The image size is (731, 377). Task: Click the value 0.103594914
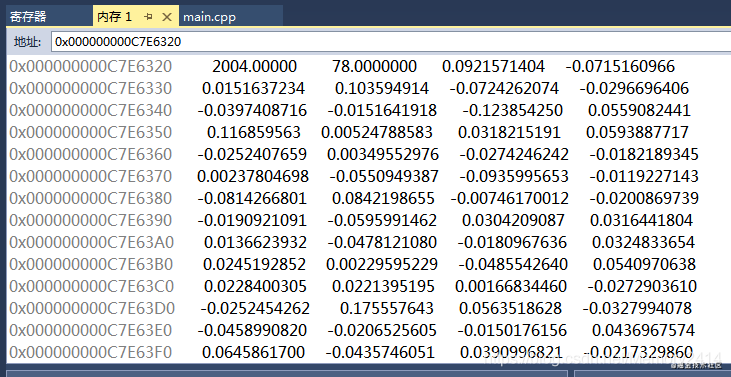[382, 88]
